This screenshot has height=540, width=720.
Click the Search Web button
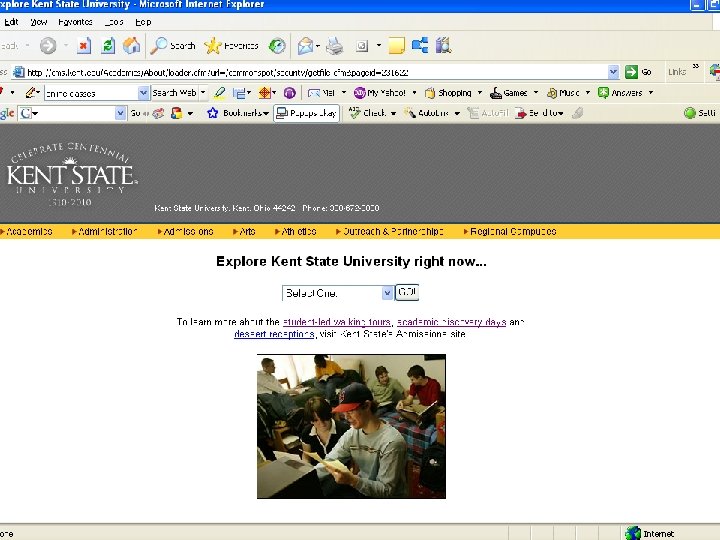click(174, 93)
